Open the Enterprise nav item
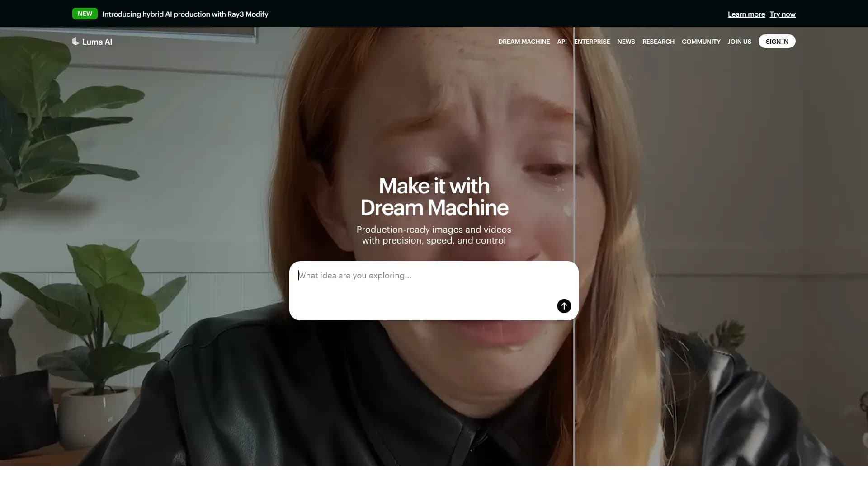868x488 pixels. [592, 42]
